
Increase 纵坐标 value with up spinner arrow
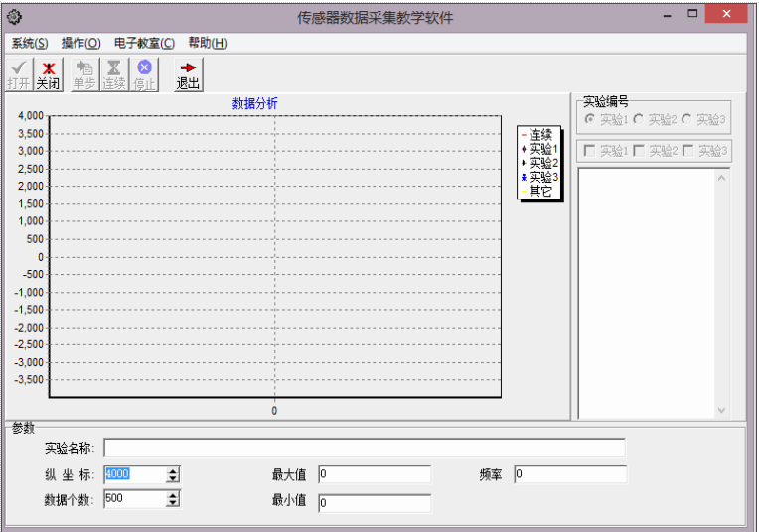point(173,470)
